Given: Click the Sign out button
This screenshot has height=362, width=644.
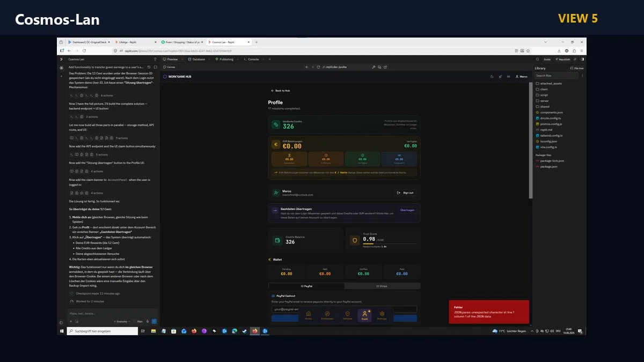Looking at the screenshot, I should 405,193.
